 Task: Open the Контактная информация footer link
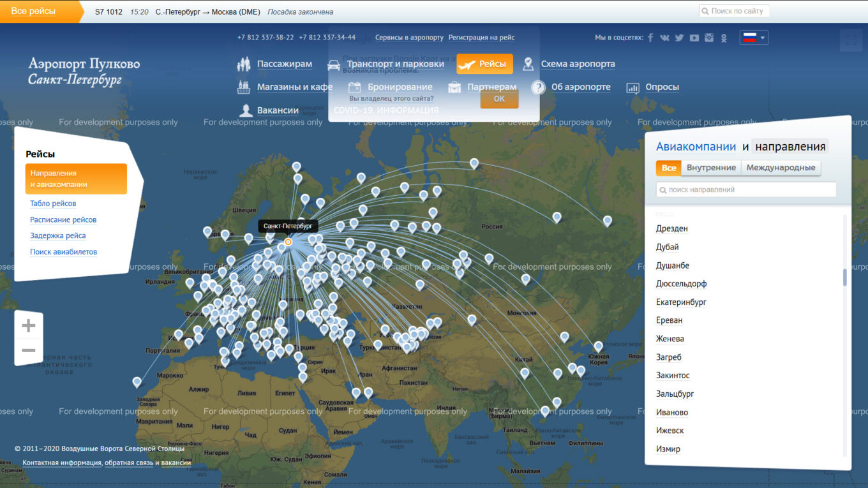(62, 462)
